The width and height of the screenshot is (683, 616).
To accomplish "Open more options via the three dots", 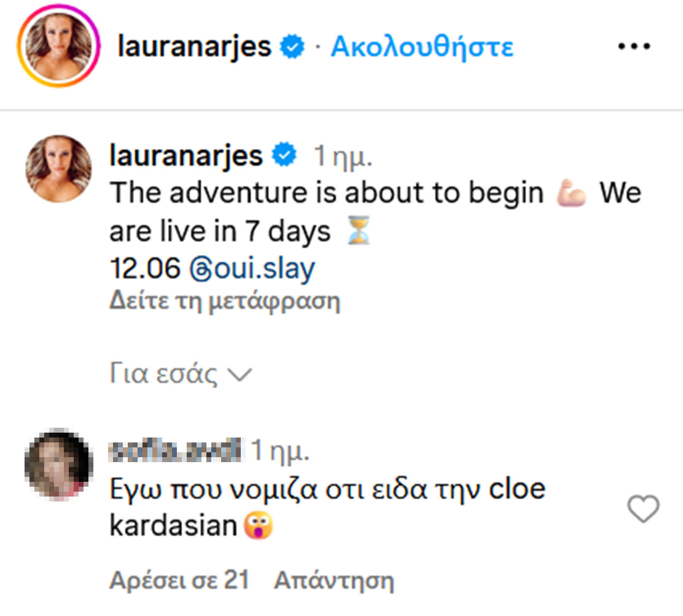I will pyautogui.click(x=634, y=47).
